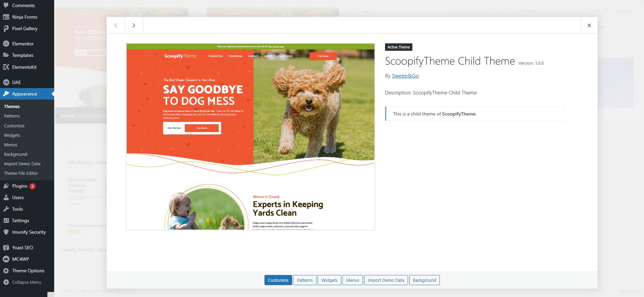Open Background in the Appearance submenu
Image resolution: width=644 pixels, height=297 pixels.
point(16,154)
